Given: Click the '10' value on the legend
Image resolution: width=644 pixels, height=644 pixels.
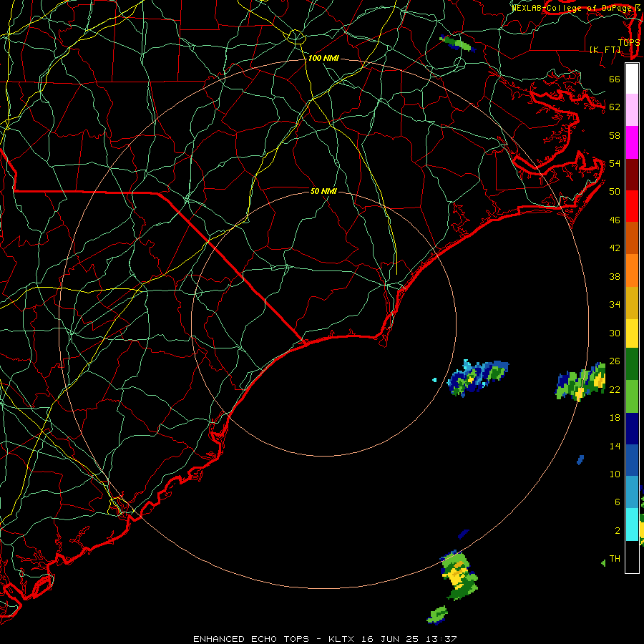Looking at the screenshot, I should 615,474.
